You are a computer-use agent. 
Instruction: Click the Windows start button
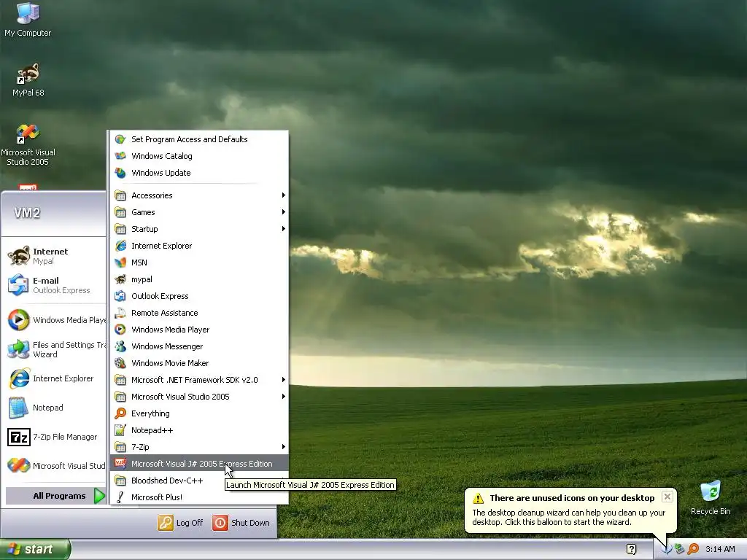pos(35,549)
